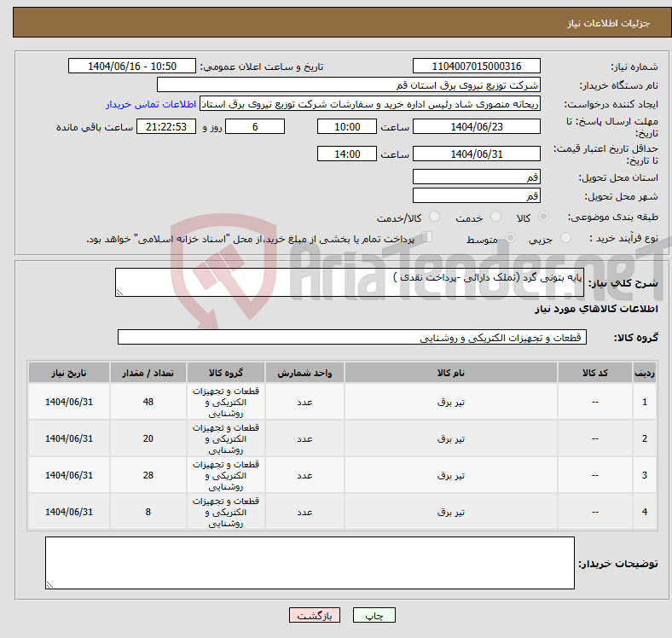Click the announcement date field 1404/06/16 - 10:50
The width and height of the screenshot is (672, 638).
tap(132, 66)
